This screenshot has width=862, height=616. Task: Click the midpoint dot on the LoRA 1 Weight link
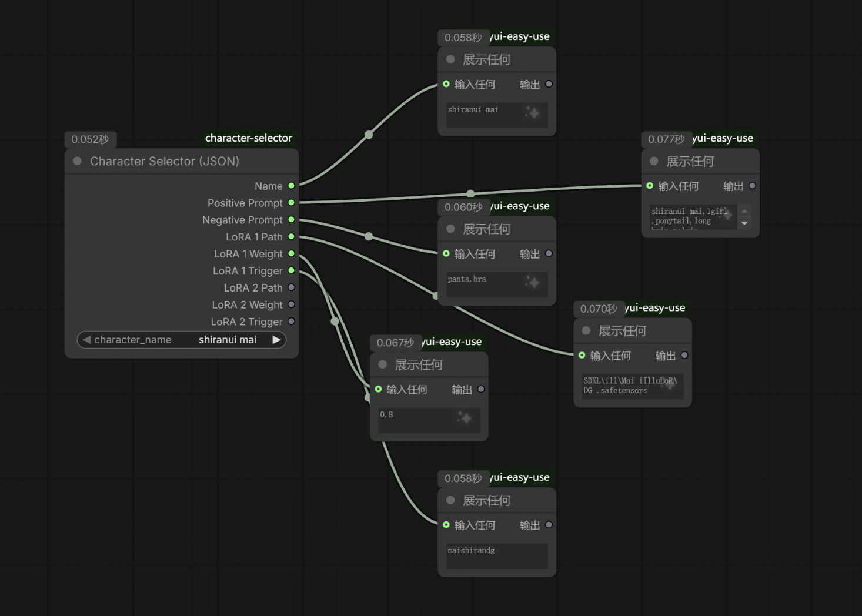pos(335,321)
